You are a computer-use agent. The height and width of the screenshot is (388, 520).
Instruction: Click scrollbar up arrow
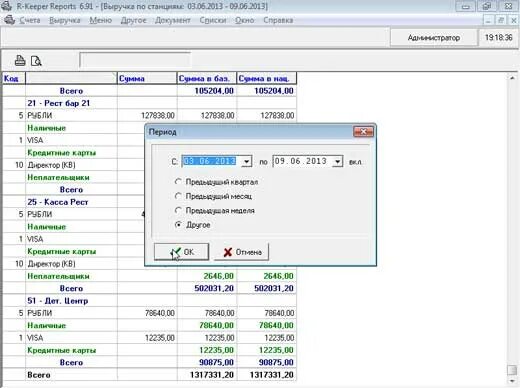pyautogui.click(x=512, y=78)
